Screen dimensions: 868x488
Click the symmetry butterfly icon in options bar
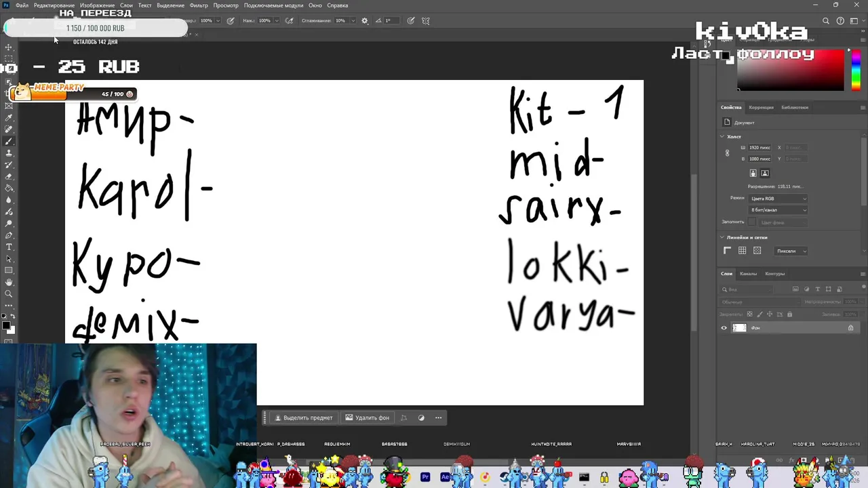(x=426, y=20)
